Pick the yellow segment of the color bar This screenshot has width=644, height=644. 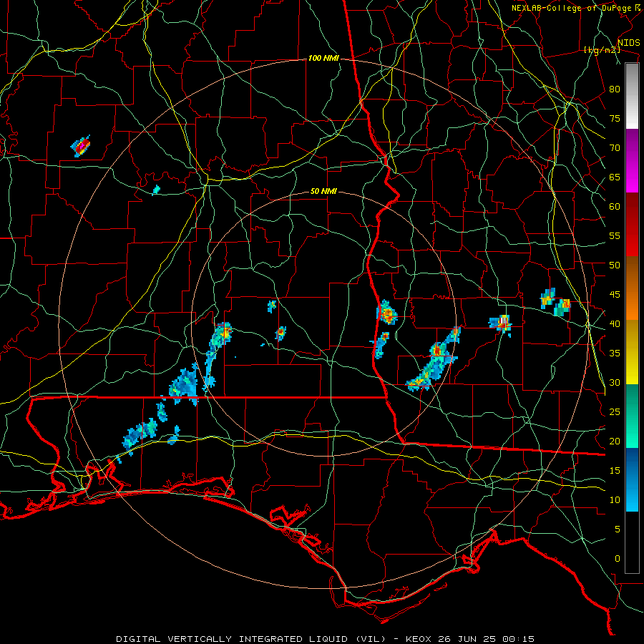pos(632,352)
